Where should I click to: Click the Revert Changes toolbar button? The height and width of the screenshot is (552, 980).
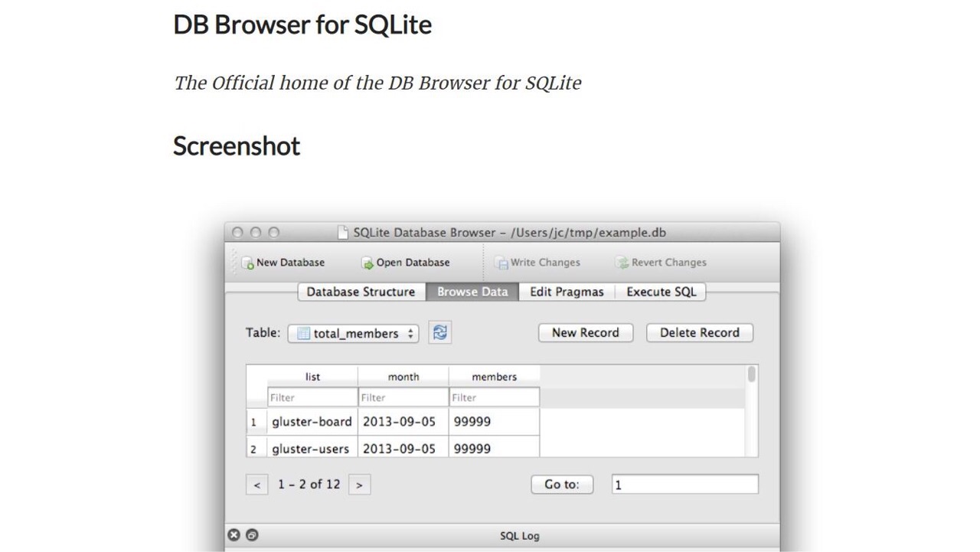click(x=661, y=263)
